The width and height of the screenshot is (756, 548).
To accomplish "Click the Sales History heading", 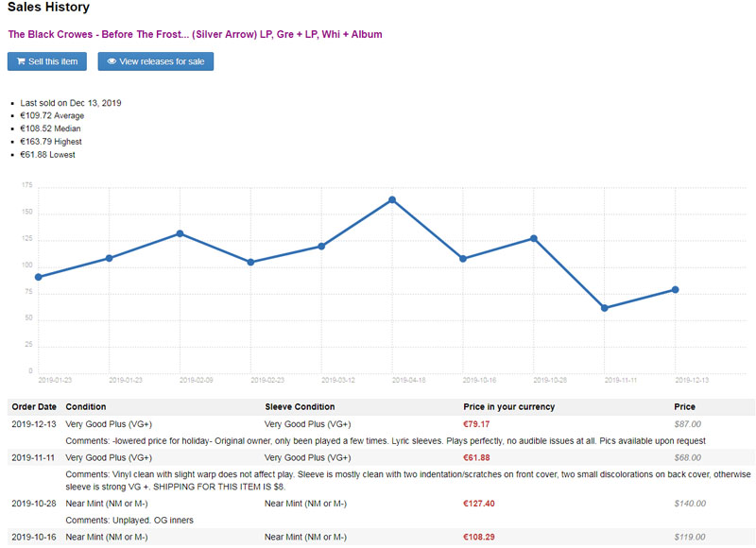I will [49, 8].
